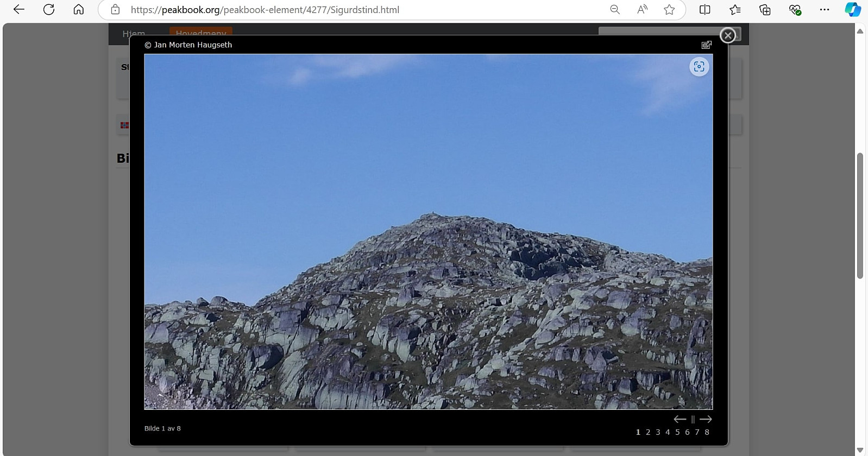Viewport: 868px width, 456px height.
Task: Click the page vertical scrollbar thumb
Action: 860,216
